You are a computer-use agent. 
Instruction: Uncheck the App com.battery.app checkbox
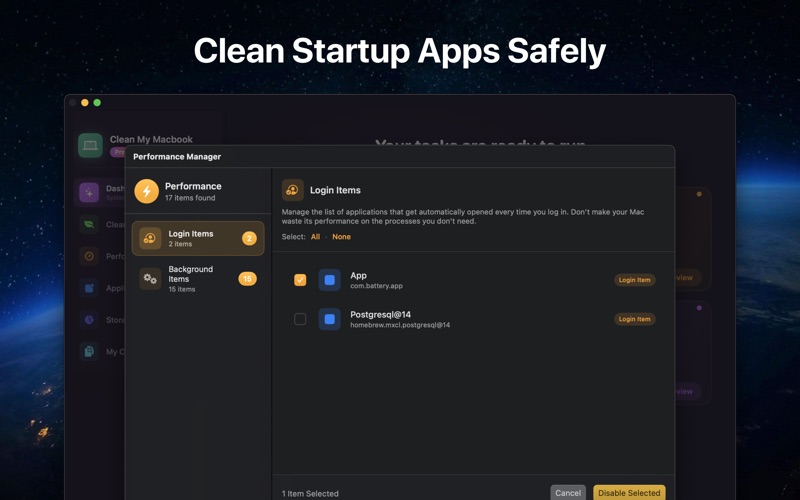pyautogui.click(x=300, y=280)
